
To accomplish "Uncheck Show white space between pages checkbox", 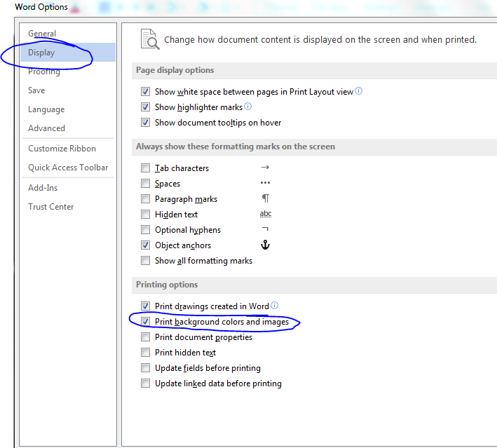I will [145, 92].
